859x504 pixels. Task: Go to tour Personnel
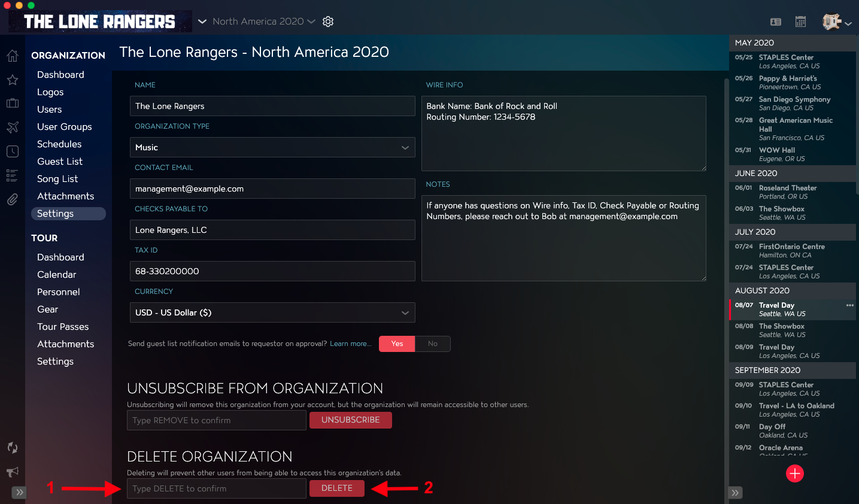point(59,292)
